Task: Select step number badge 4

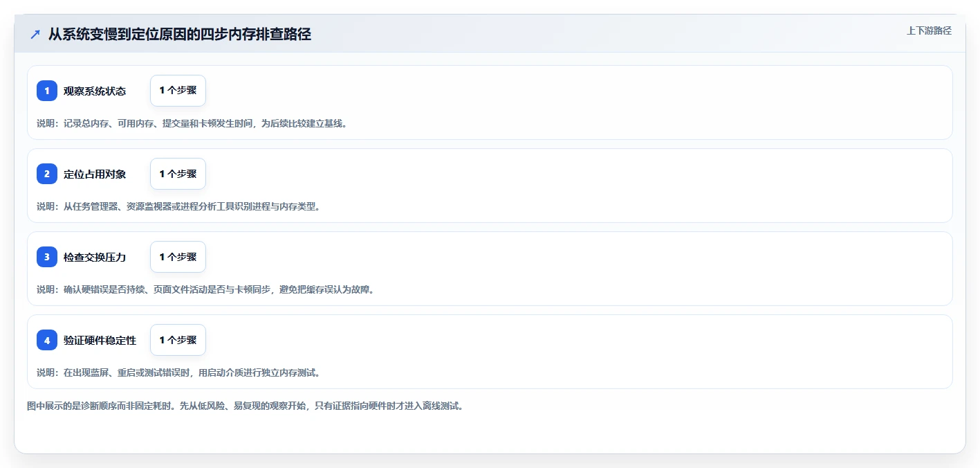Action: (x=47, y=340)
